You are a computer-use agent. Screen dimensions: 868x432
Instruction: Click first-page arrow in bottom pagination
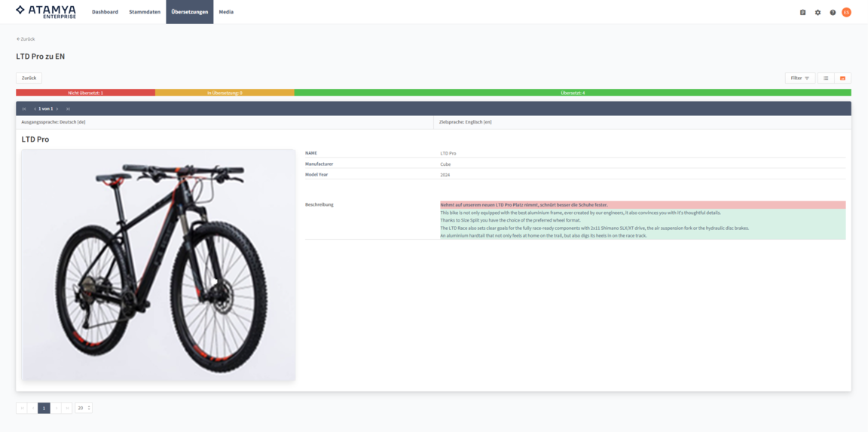tap(22, 408)
